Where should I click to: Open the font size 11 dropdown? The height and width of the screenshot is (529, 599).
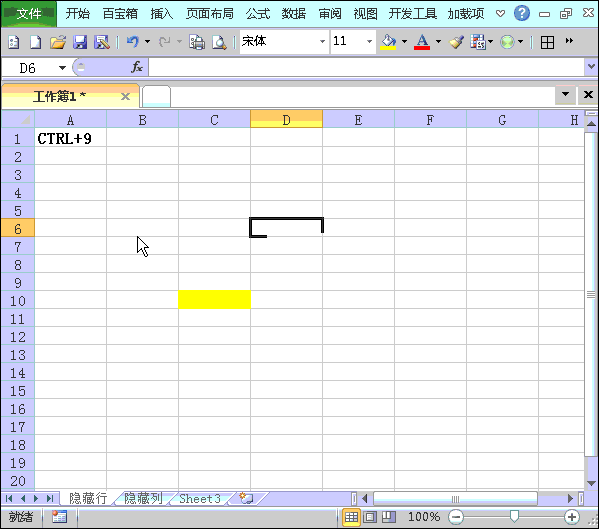(x=369, y=41)
